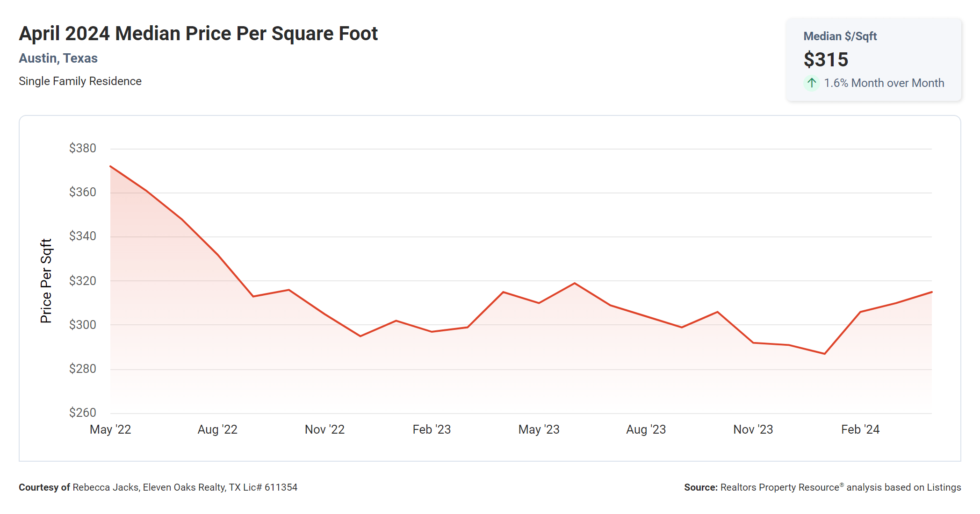Screen dimensions: 980x514
Task: Click the Aug '23 axis label
Action: click(x=646, y=429)
